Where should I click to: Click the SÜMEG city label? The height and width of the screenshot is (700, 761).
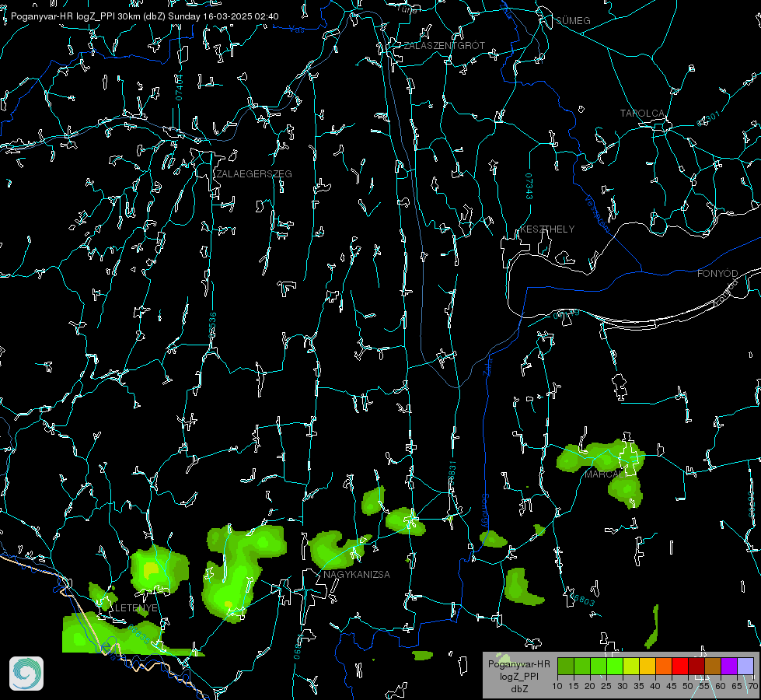pos(573,20)
